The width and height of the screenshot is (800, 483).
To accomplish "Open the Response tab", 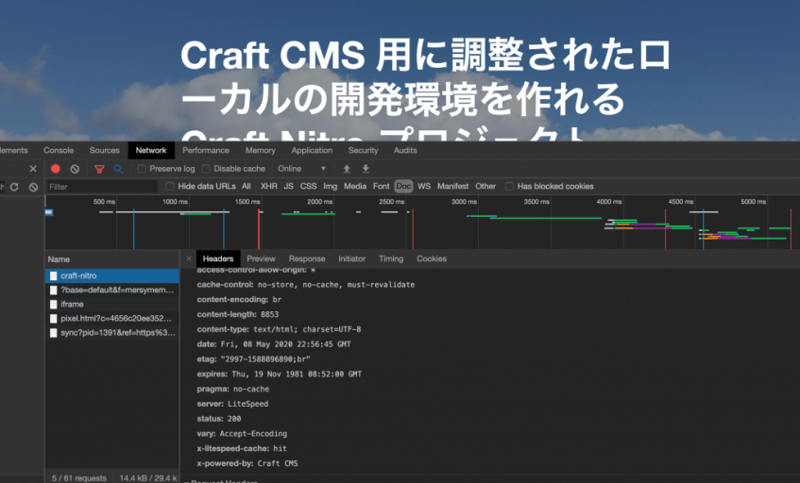I will pos(307,259).
